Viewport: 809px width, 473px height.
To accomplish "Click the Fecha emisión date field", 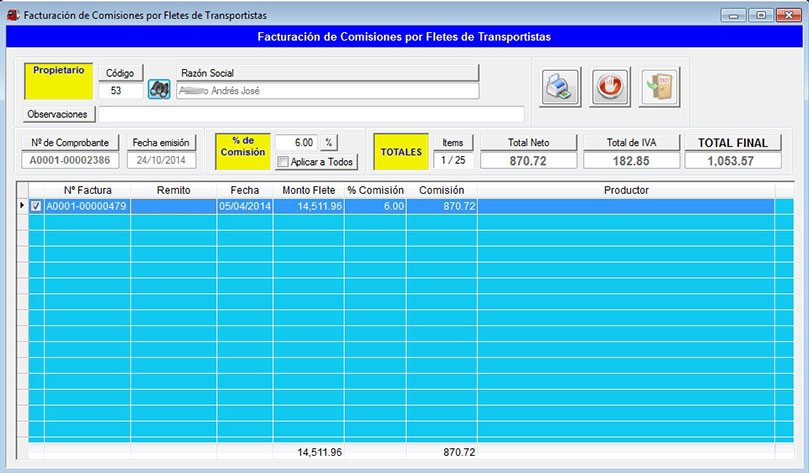I will [x=160, y=160].
